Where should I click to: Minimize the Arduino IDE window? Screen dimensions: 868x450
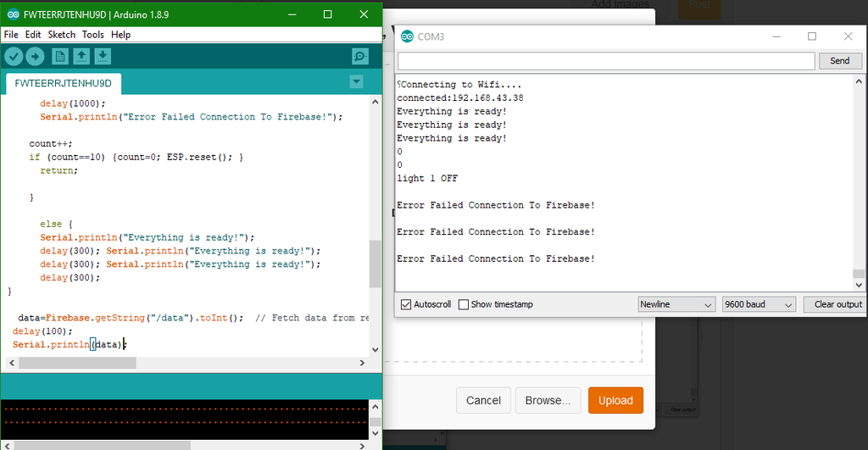pos(292,14)
